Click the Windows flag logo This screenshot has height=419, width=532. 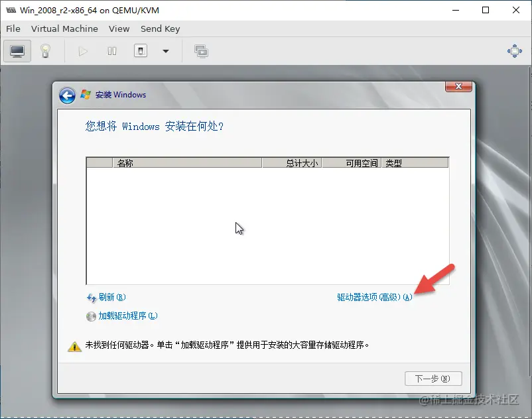pyautogui.click(x=86, y=95)
